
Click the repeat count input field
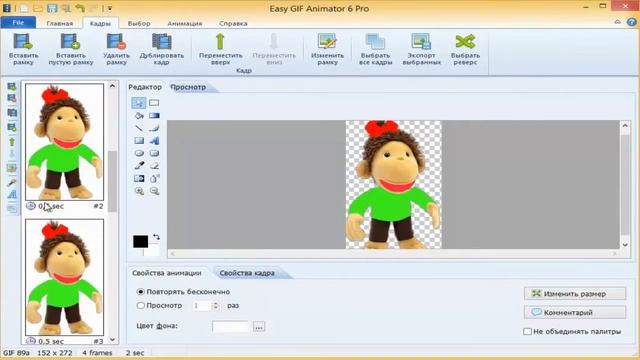coord(202,305)
